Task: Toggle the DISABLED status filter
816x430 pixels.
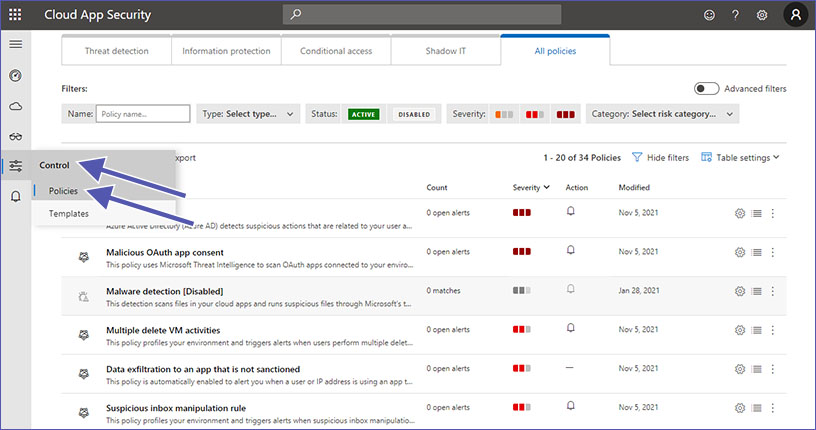Action: [x=414, y=114]
